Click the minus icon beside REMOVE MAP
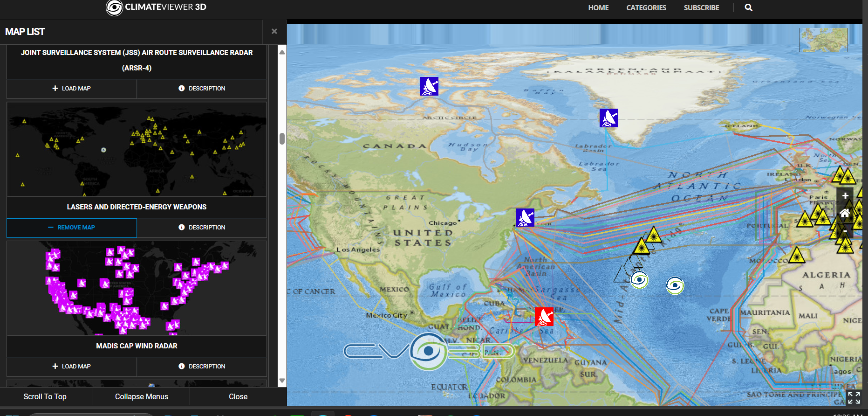 coord(51,228)
